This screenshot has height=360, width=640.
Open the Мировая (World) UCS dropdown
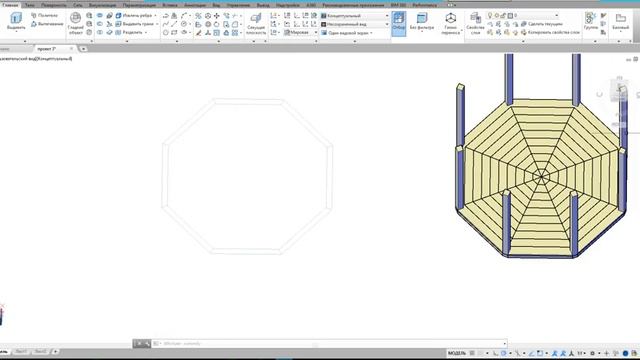tap(300, 32)
